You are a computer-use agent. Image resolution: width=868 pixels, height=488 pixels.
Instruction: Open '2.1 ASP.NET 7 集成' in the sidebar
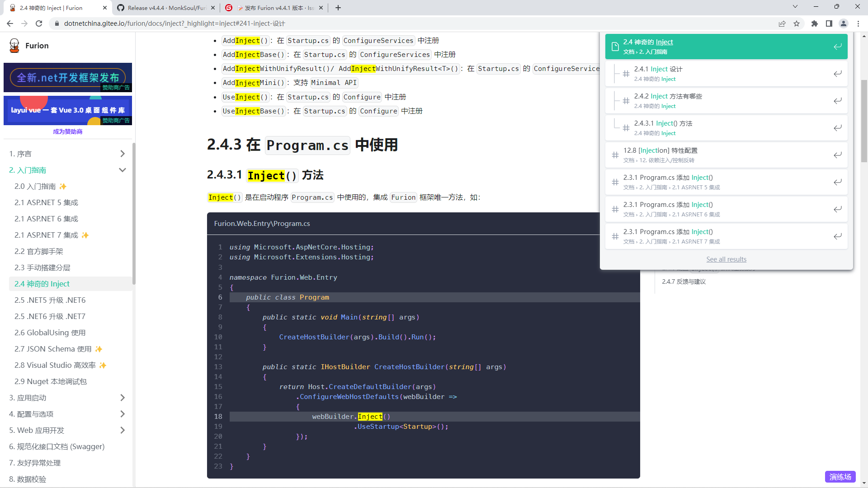52,235
